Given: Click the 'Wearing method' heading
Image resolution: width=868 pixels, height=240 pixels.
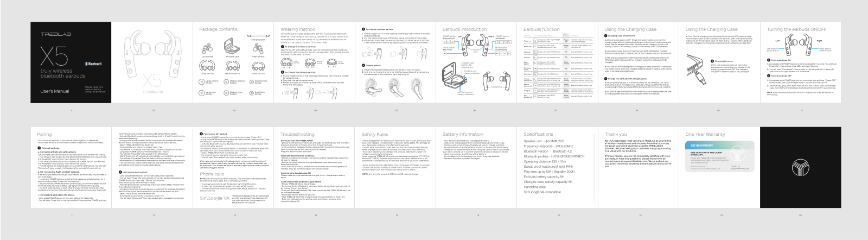Looking at the screenshot, I should 298,29.
